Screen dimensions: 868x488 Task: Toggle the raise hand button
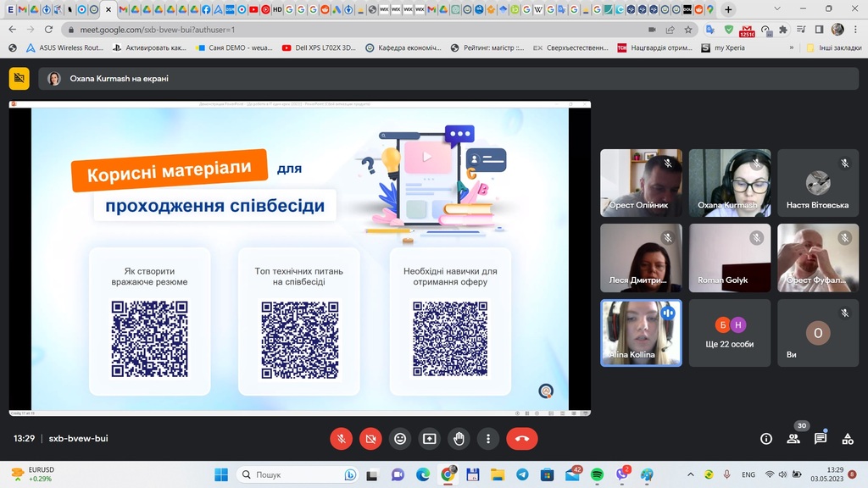(x=459, y=439)
